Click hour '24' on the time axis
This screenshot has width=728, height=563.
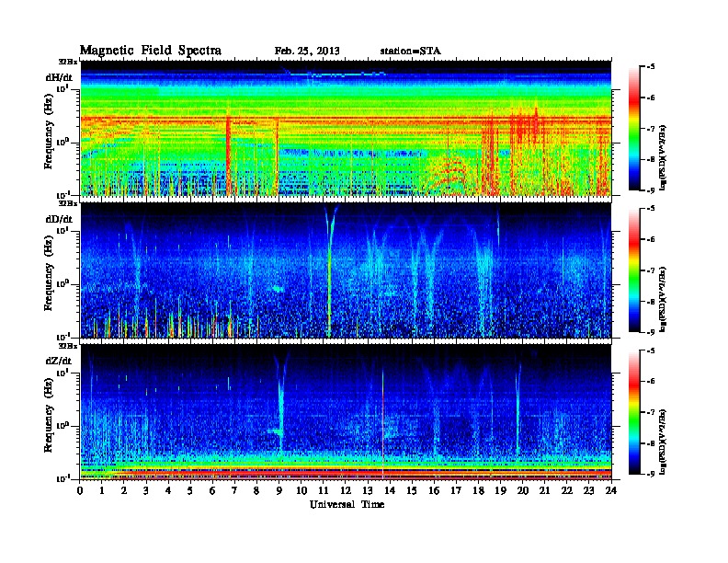[611, 490]
